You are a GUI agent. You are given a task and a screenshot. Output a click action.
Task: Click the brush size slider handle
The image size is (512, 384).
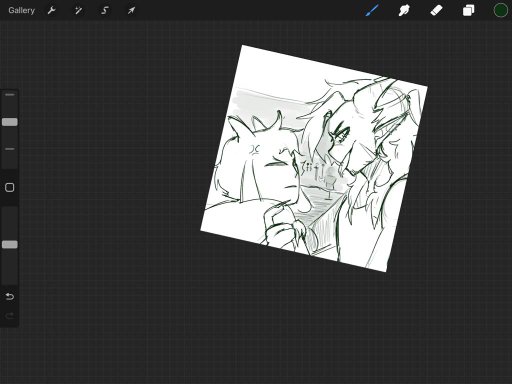click(10, 122)
